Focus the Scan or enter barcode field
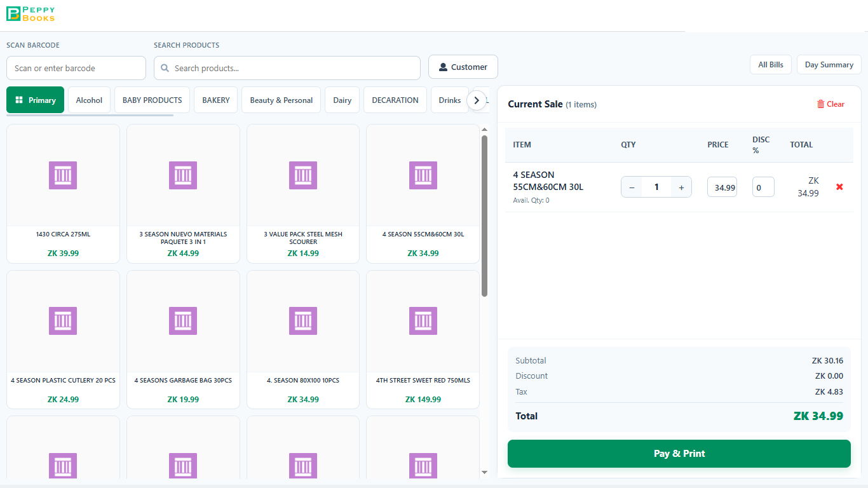The height and width of the screenshot is (488, 868). click(x=76, y=68)
